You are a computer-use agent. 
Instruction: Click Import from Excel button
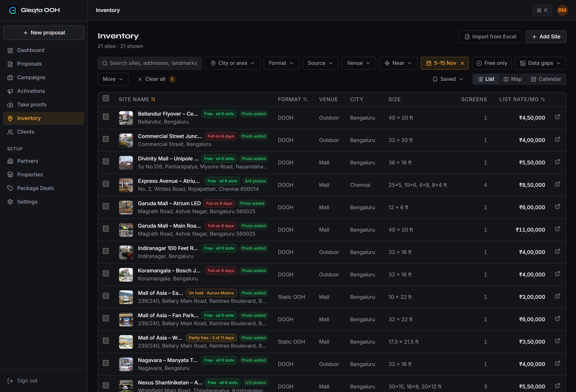pyautogui.click(x=490, y=37)
